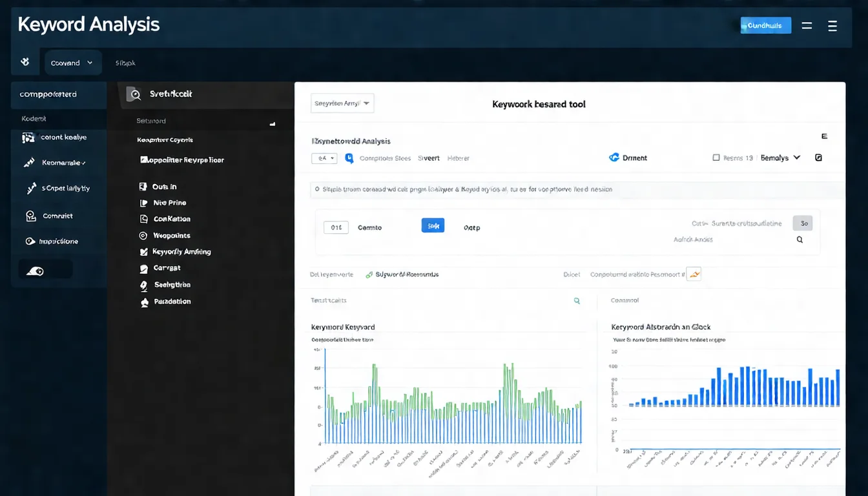Image resolution: width=868 pixels, height=496 pixels.
Task: Toggle the Reems 13 checkbox
Action: 716,158
